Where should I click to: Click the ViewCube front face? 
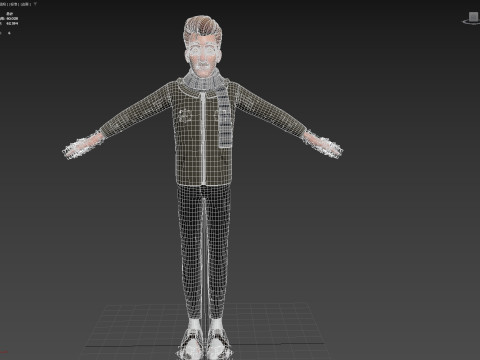pyautogui.click(x=474, y=16)
